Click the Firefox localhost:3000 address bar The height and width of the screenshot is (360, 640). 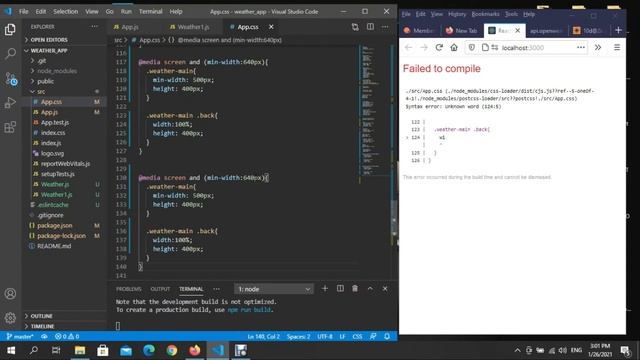point(527,47)
